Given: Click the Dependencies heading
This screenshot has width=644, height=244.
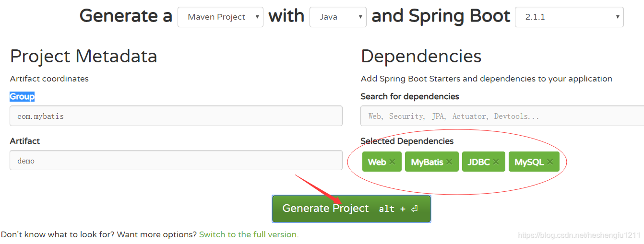Looking at the screenshot, I should 421,56.
